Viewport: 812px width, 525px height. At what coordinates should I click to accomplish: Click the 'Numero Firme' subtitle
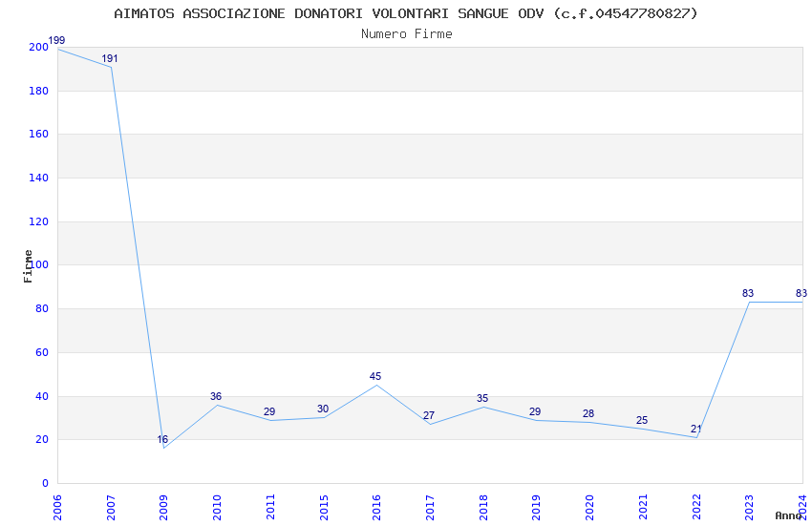(x=407, y=34)
